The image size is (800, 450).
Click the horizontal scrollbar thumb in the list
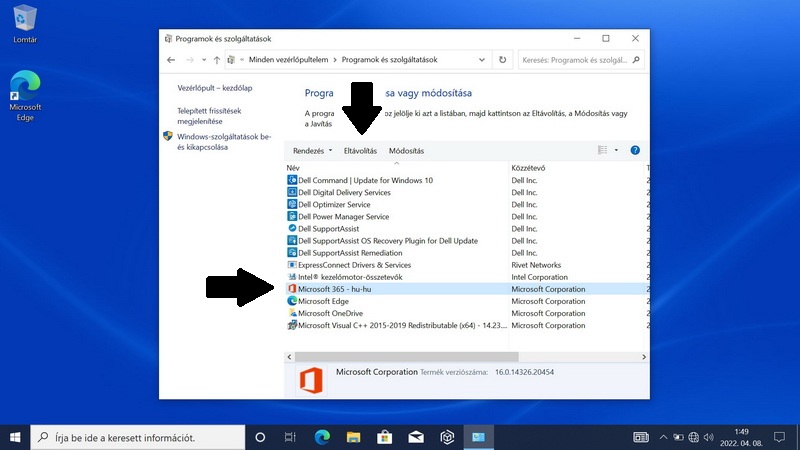[x=407, y=357]
